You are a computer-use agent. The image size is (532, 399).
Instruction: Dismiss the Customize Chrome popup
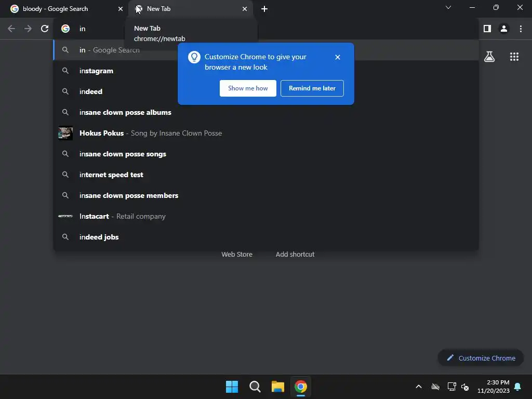click(x=338, y=57)
